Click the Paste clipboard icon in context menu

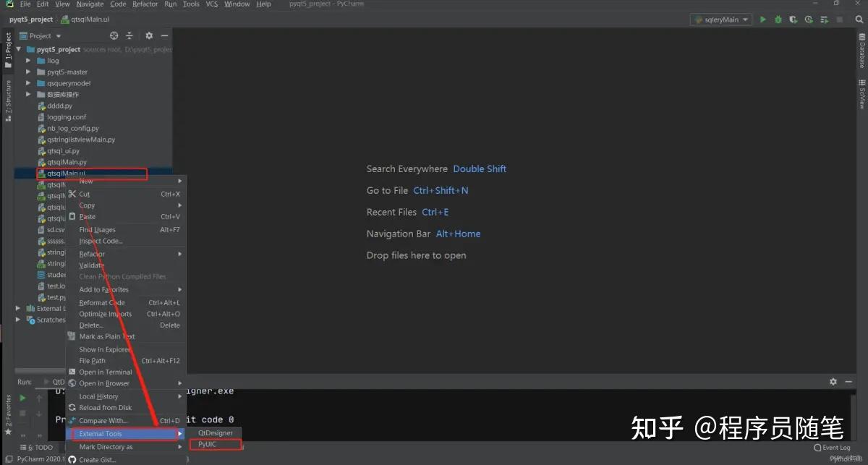(72, 216)
